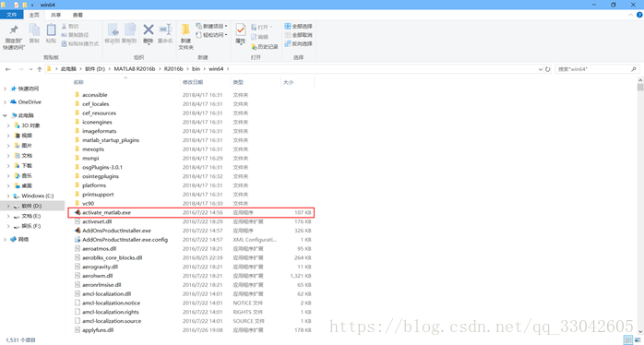Screen dimensions: 644x345
Task: Click the Rename (重命名) icon
Action: [x=165, y=30]
